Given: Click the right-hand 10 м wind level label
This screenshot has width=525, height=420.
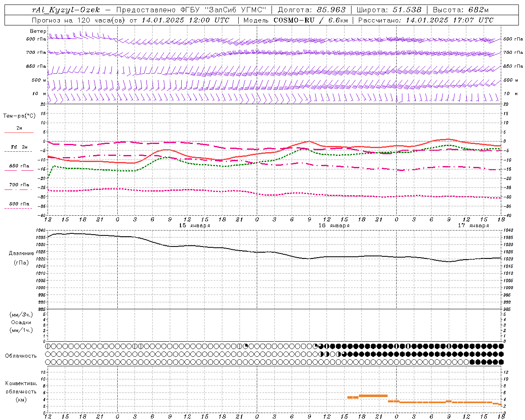Looking at the screenshot, I should pyautogui.click(x=510, y=94).
